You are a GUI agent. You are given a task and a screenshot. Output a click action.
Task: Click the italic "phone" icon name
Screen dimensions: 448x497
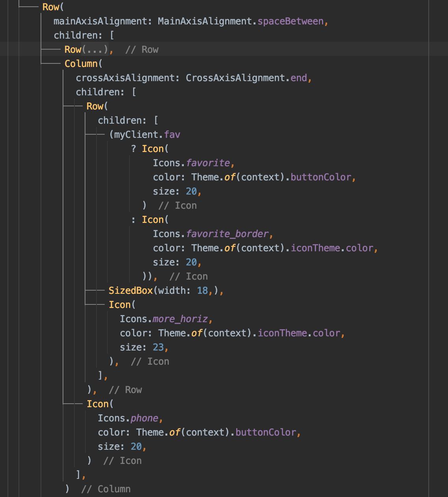tap(144, 418)
